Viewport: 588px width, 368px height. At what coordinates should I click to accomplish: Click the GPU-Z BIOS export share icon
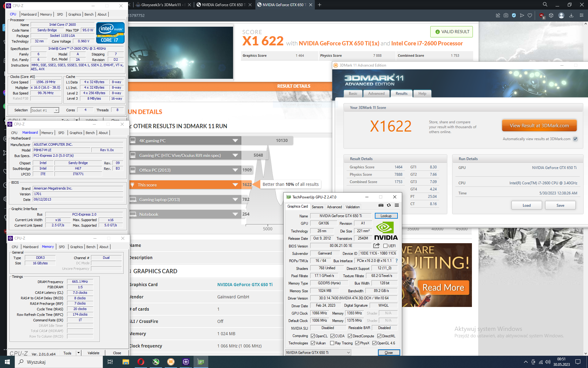coord(376,246)
